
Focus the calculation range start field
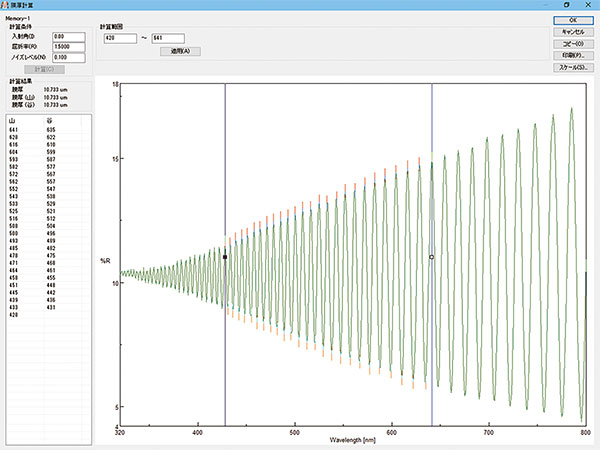[x=120, y=38]
